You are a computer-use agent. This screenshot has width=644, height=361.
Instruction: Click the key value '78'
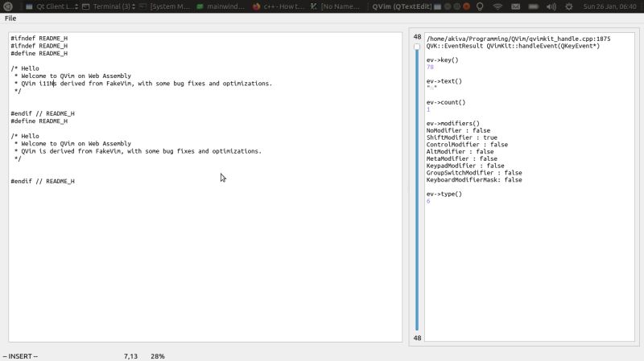click(430, 67)
